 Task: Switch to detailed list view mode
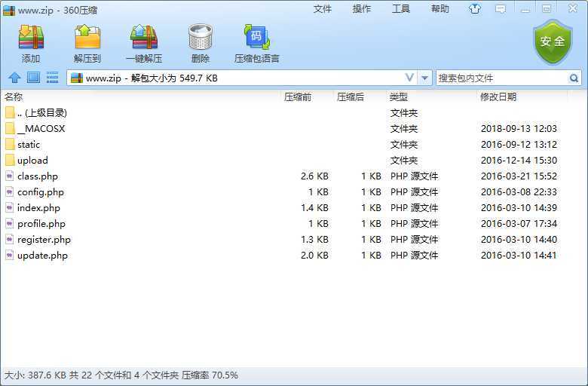52,78
